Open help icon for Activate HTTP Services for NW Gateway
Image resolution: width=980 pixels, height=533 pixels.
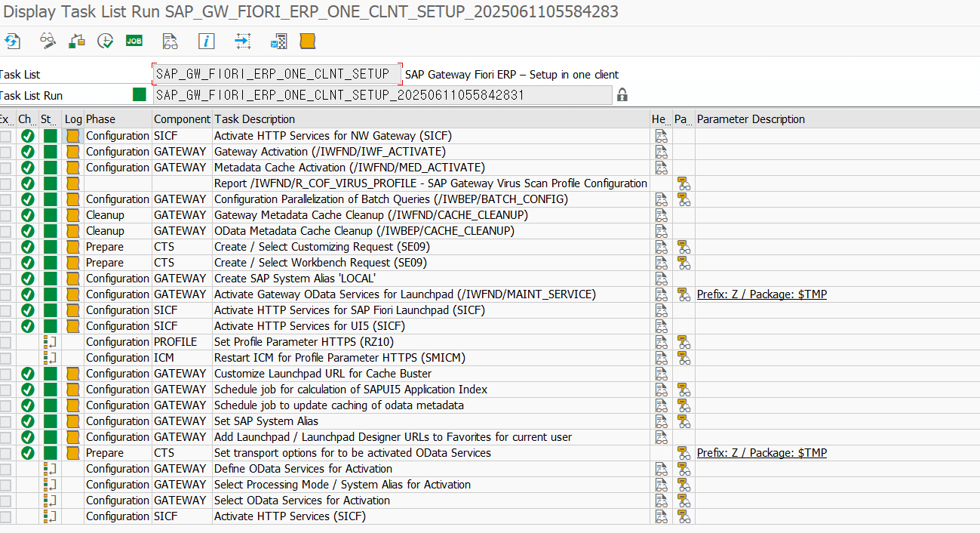point(662,136)
